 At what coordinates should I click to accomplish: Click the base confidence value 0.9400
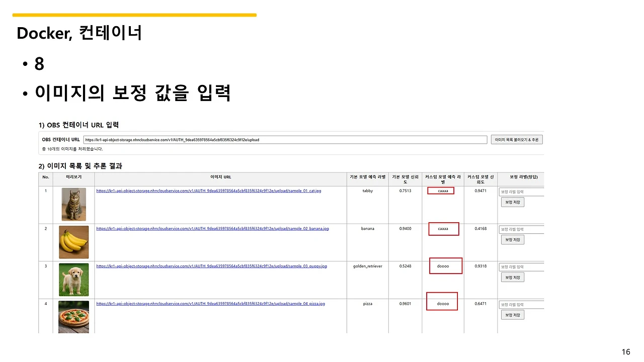coord(405,229)
